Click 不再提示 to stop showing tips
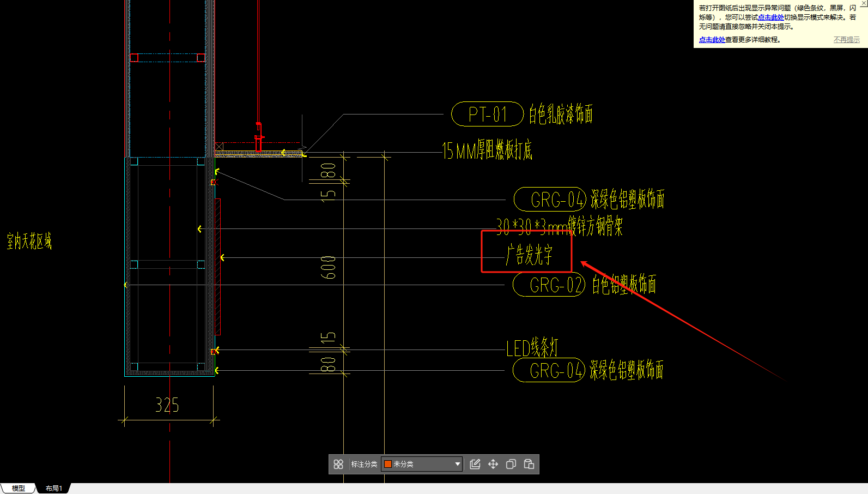868x494 pixels. point(847,40)
